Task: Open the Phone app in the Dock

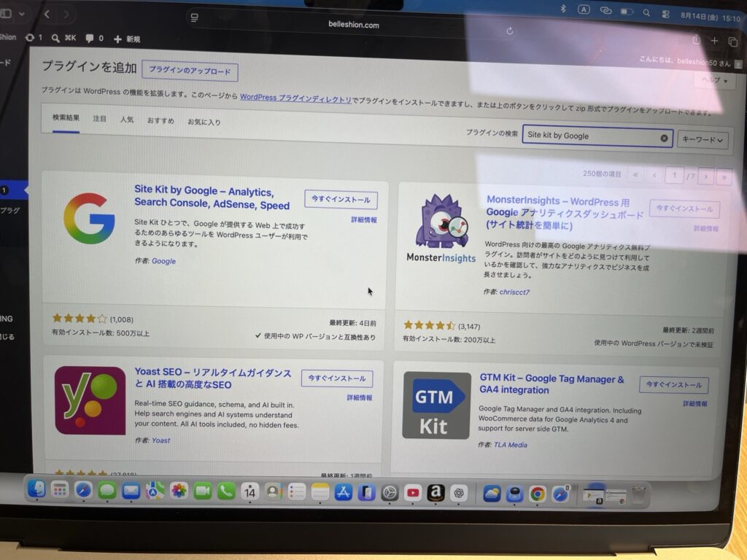Action: coord(226,491)
